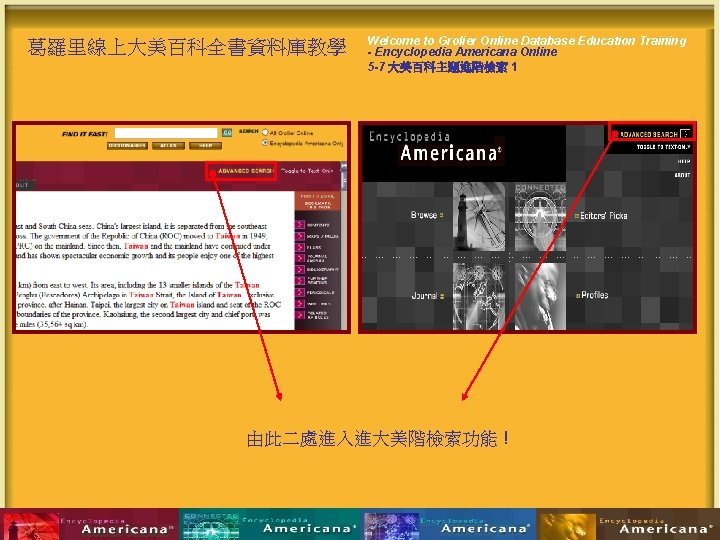
Task: Click the caption '由此二處進入進大美階檢索功能！'
Action: [378, 439]
